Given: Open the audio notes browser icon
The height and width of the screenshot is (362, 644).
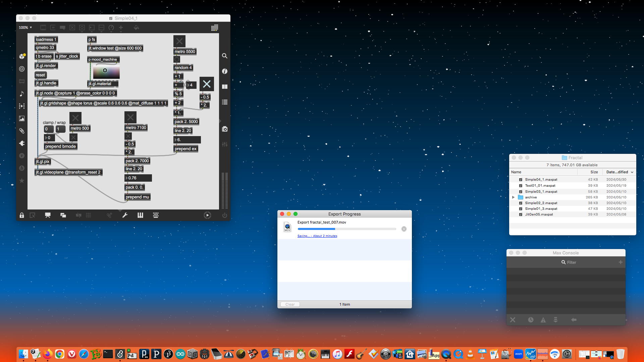Looking at the screenshot, I should click(22, 94).
